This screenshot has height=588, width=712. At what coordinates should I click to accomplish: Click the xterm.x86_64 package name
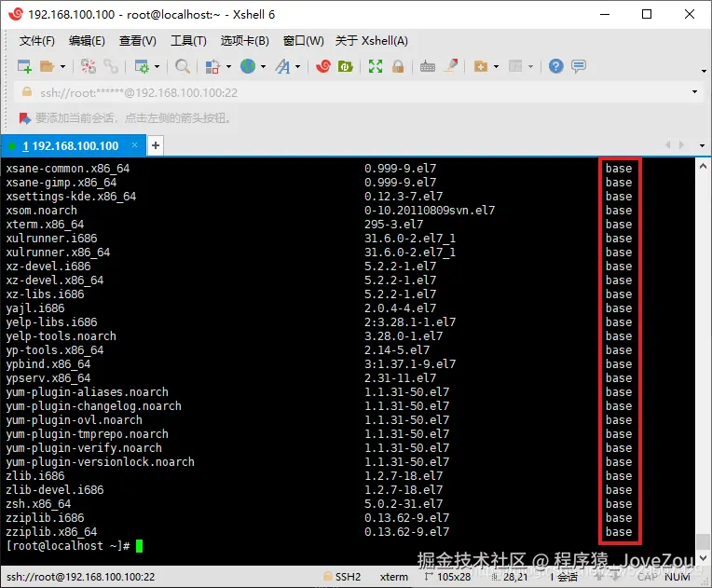point(45,225)
